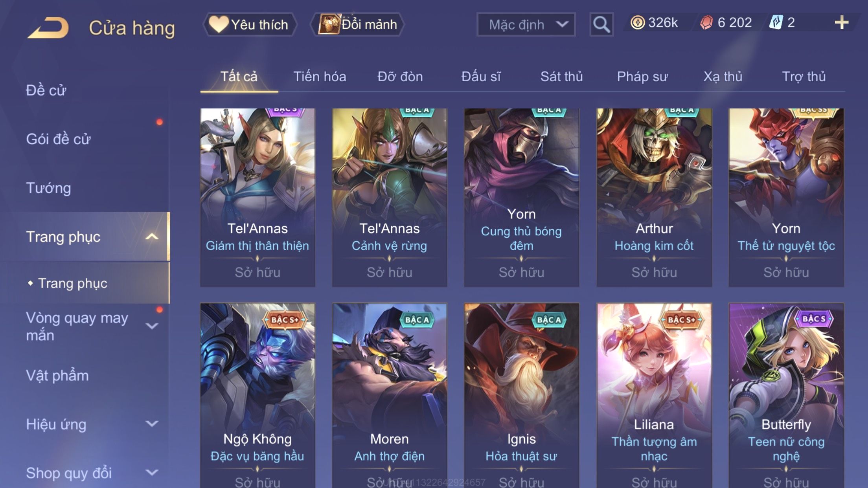The image size is (868, 488).
Task: Expand the Shop quy đổi section
Action: (152, 472)
